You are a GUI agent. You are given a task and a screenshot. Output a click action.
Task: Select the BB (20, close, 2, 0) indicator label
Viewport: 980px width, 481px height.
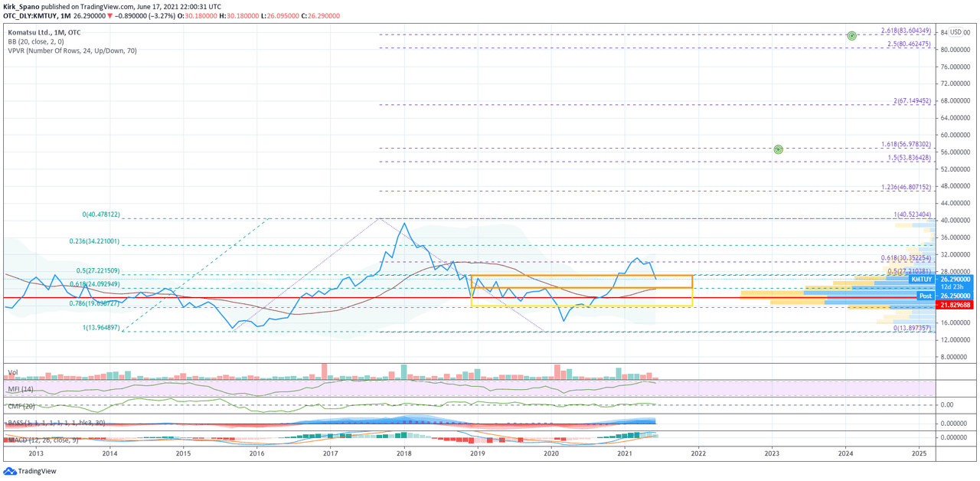point(36,41)
